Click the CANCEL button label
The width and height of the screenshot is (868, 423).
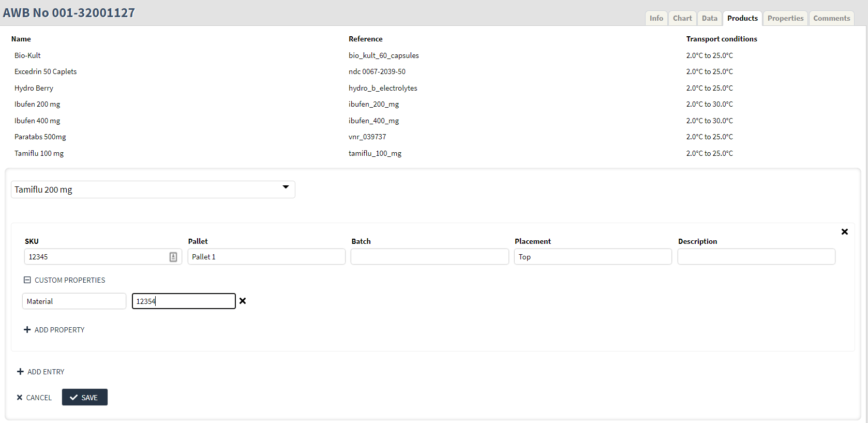pos(39,398)
